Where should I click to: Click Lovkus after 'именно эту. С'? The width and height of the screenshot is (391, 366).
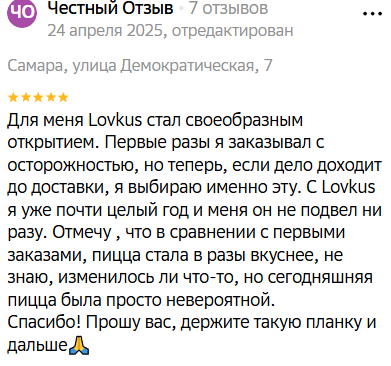click(x=349, y=187)
